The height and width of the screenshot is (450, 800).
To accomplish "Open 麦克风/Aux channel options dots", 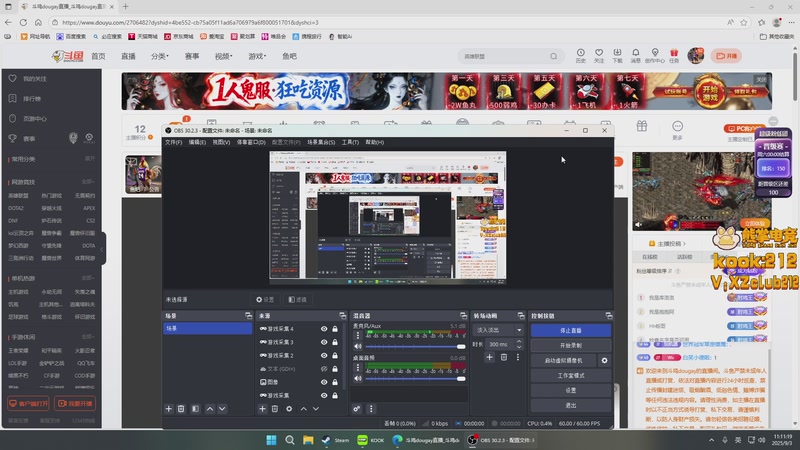I will (x=358, y=335).
